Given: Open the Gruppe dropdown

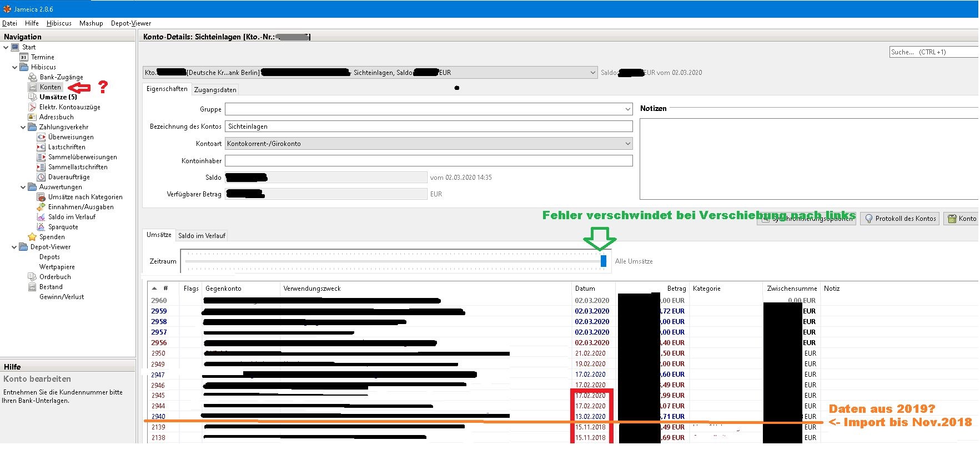Looking at the screenshot, I should (x=627, y=109).
